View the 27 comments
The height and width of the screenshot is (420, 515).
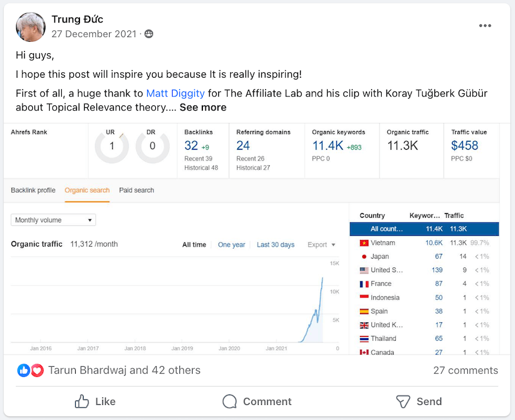click(x=465, y=370)
